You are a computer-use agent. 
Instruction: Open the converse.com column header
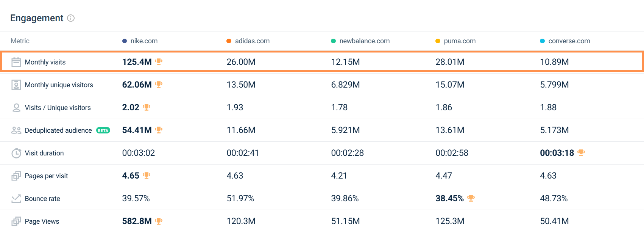tap(569, 41)
